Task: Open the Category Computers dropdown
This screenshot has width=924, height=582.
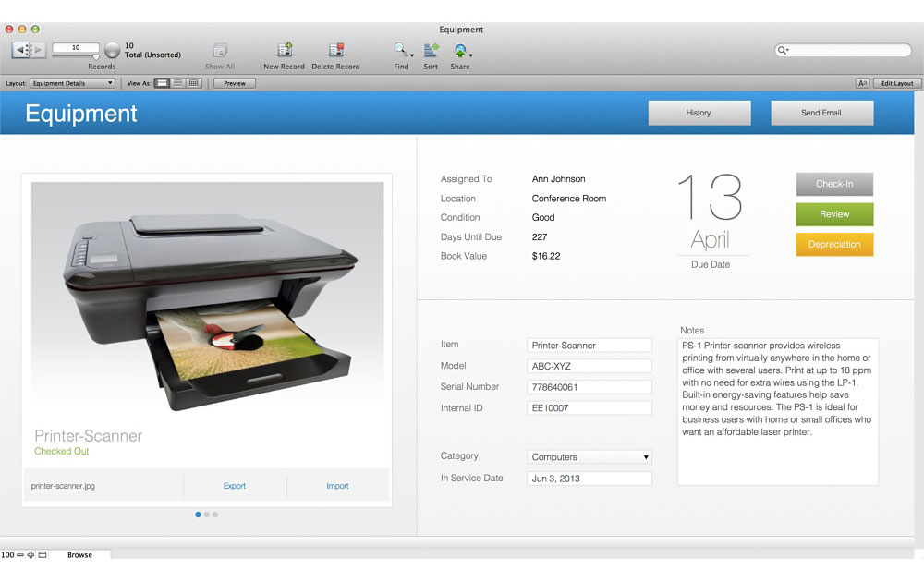Action: pos(590,457)
